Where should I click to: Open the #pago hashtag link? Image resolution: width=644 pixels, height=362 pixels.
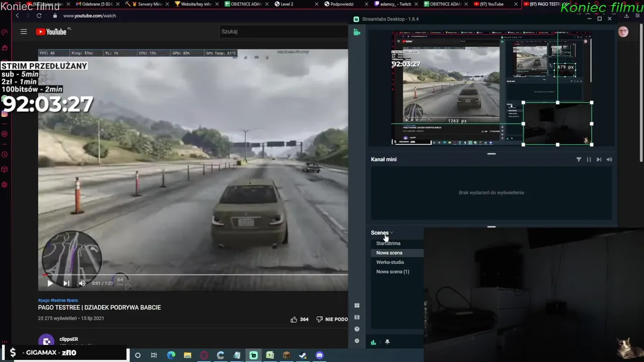[x=44, y=301]
